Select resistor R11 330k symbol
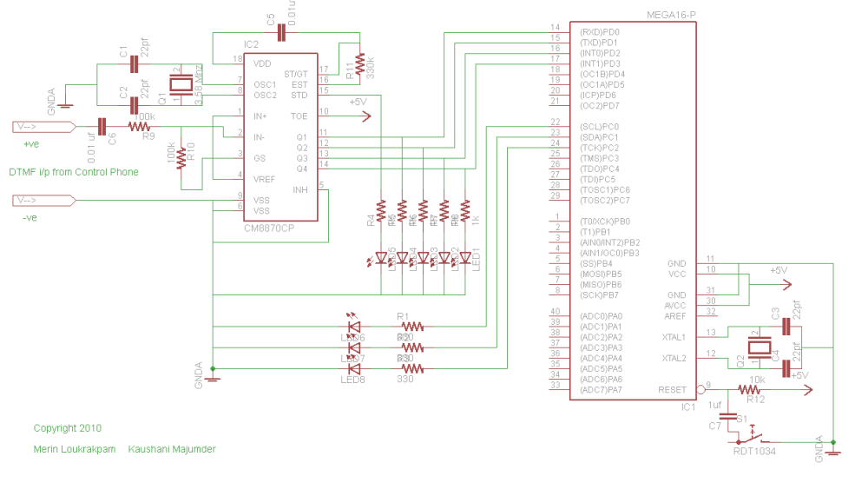Screen dimensions: 868x496 tap(360, 64)
